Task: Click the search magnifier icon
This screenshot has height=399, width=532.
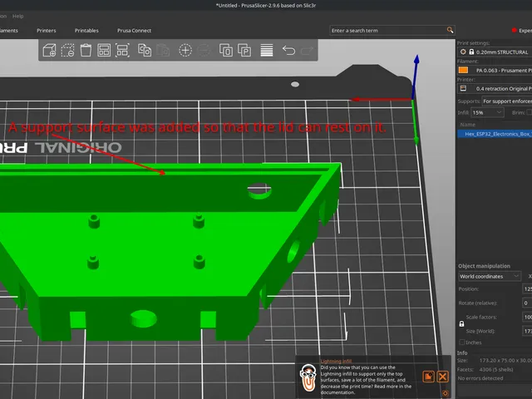Action: [x=450, y=30]
